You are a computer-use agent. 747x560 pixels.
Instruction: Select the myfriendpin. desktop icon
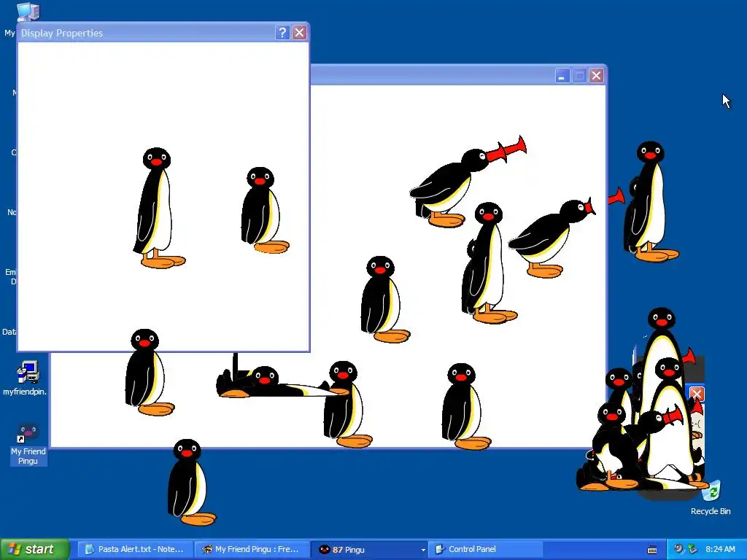[x=25, y=378]
